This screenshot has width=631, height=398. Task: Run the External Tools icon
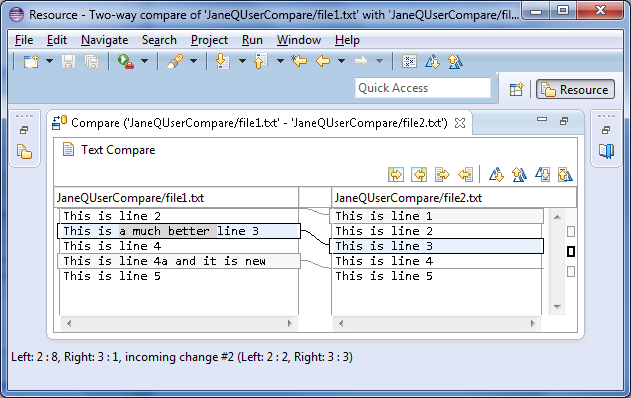(x=126, y=62)
